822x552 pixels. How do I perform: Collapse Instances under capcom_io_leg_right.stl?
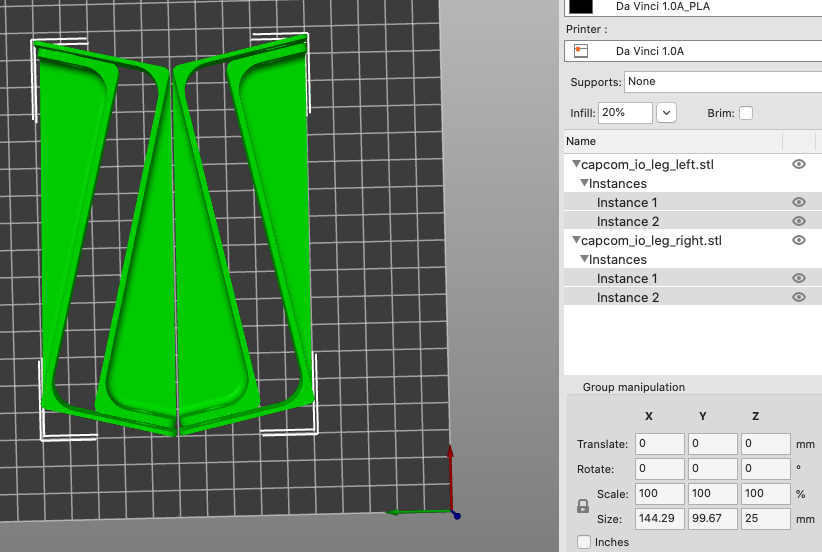point(584,259)
